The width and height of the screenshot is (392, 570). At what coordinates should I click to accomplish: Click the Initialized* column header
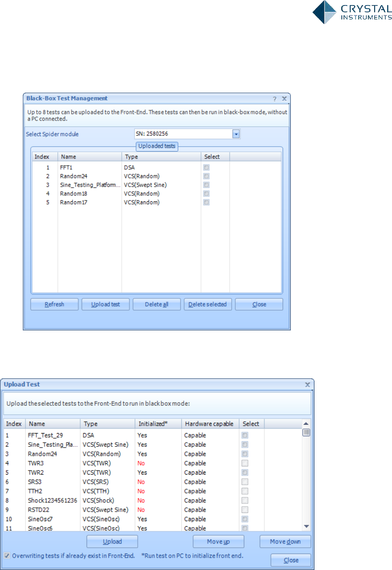pyautogui.click(x=158, y=424)
